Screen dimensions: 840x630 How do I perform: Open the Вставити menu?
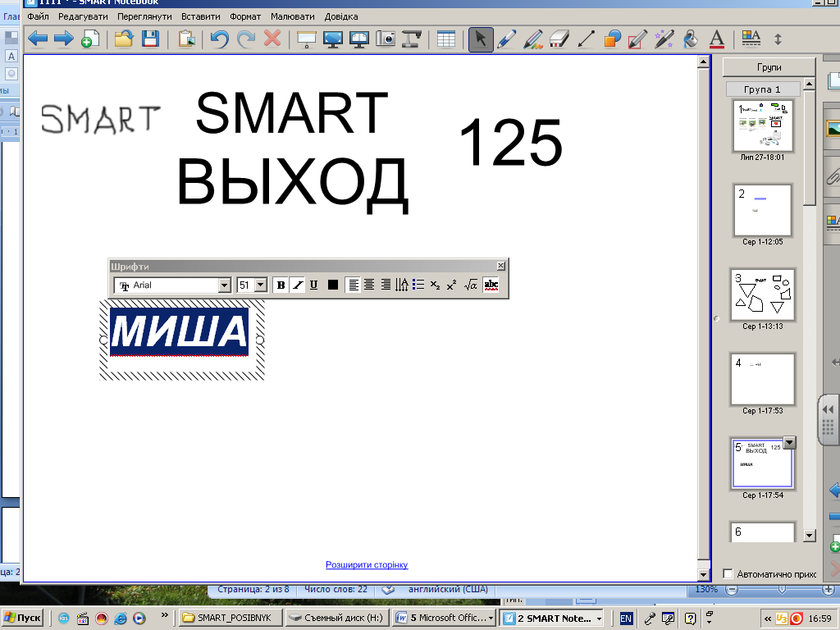coord(201,16)
